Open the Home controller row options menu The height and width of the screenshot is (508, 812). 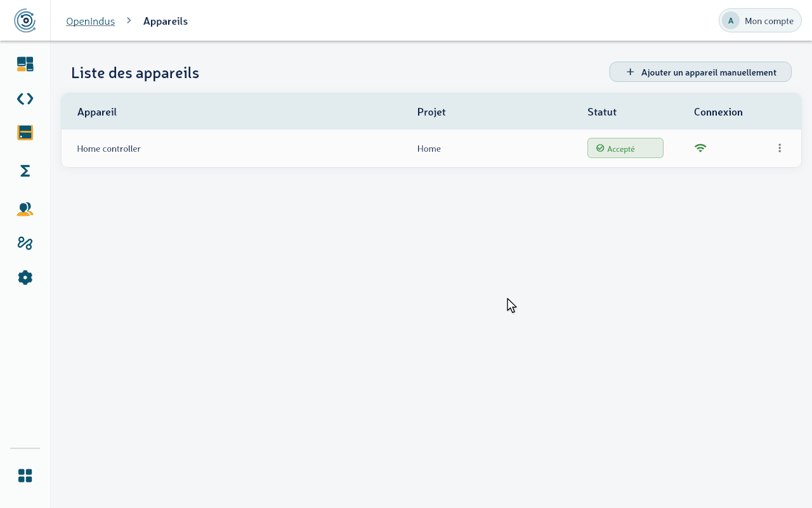[780, 148]
